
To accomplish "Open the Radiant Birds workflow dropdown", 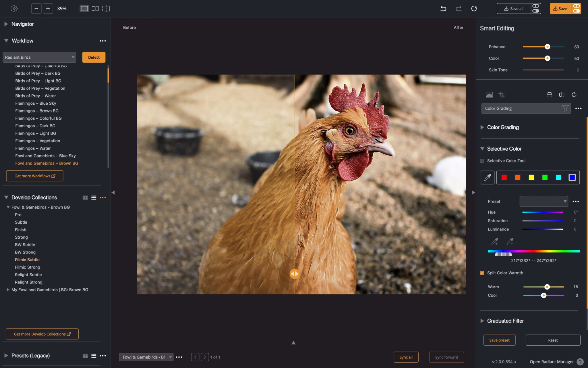I will (x=39, y=57).
